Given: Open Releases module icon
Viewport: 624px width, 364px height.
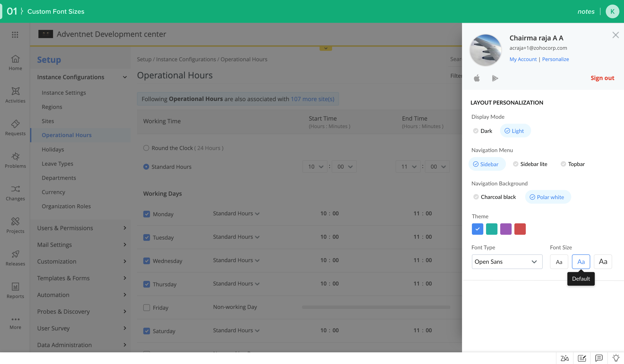Looking at the screenshot, I should tap(15, 258).
